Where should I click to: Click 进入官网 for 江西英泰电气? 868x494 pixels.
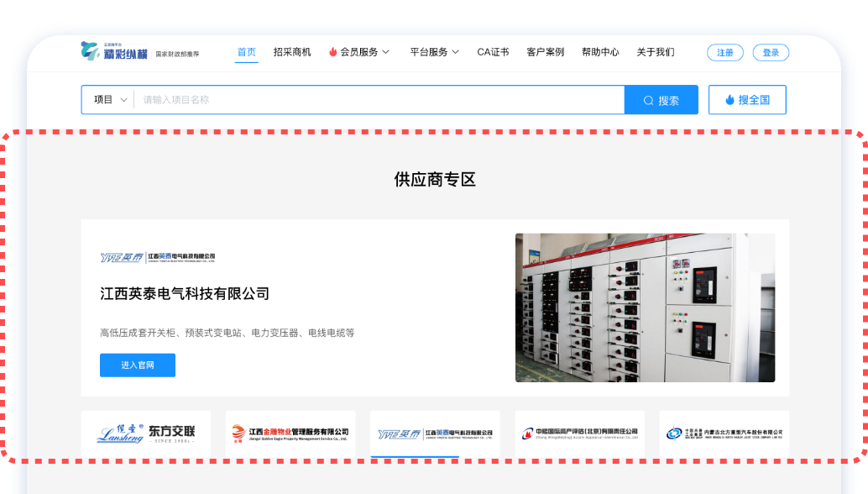(138, 365)
